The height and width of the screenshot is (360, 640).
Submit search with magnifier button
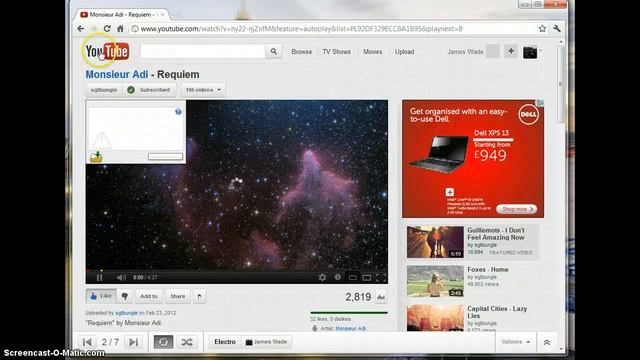point(273,51)
